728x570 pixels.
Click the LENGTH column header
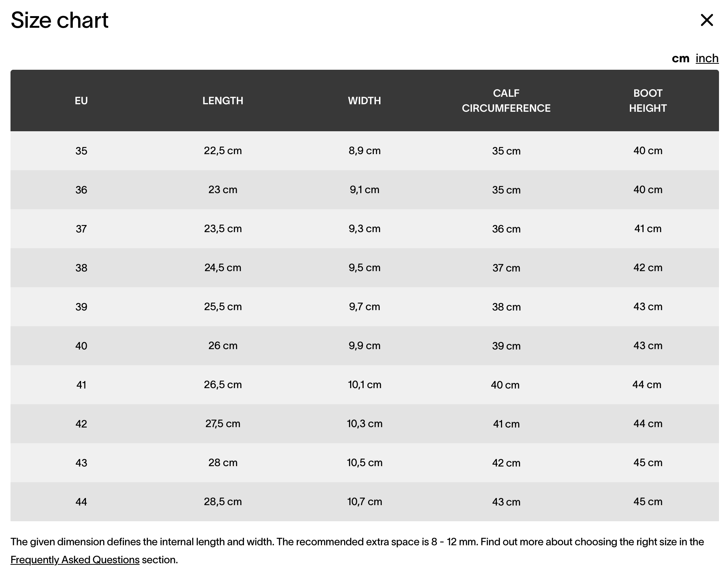tap(223, 100)
